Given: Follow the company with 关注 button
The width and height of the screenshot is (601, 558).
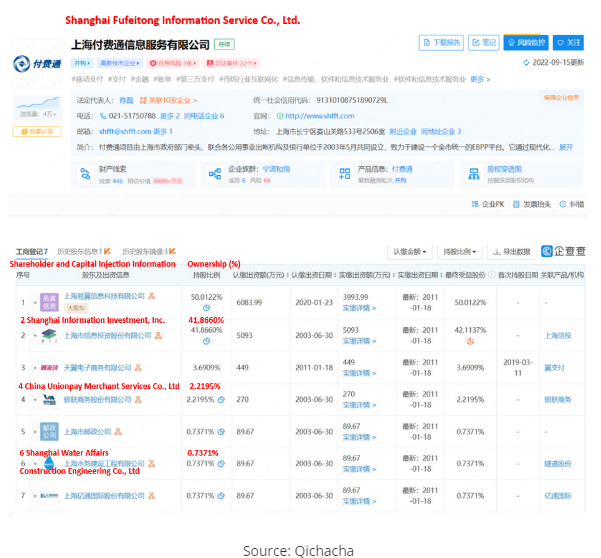Looking at the screenshot, I should (568, 43).
